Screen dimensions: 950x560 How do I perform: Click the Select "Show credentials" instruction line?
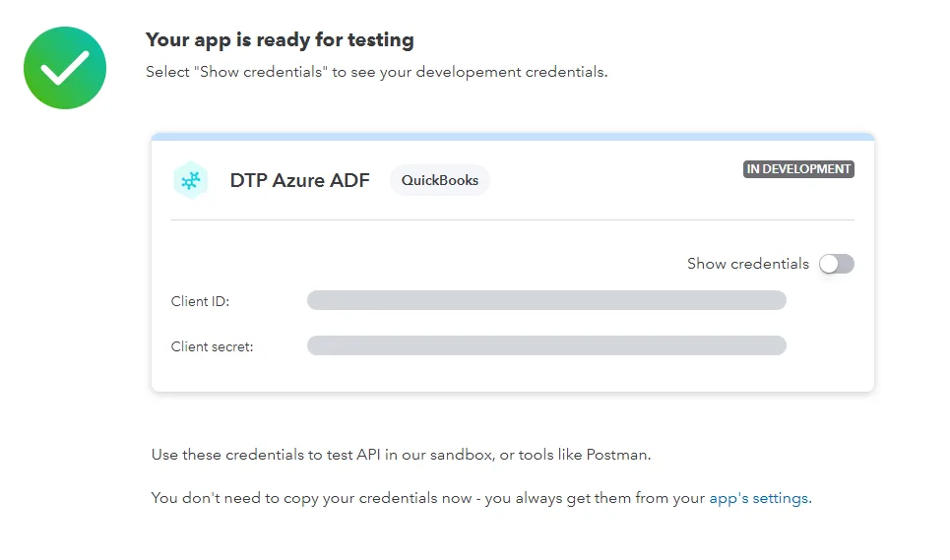tap(376, 72)
